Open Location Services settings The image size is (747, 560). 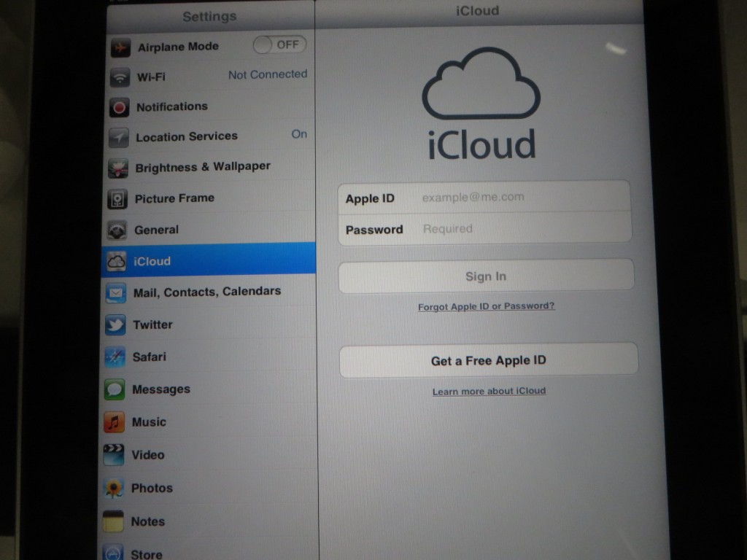click(210, 137)
